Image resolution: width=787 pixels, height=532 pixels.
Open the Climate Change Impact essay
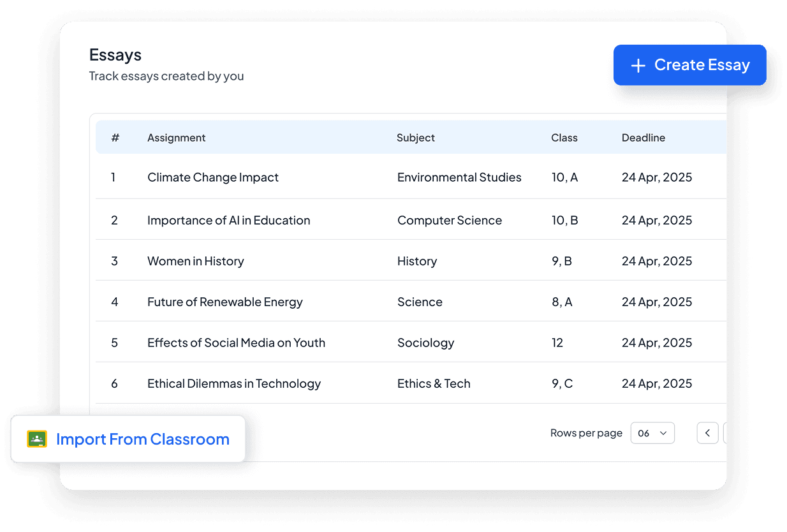(213, 177)
